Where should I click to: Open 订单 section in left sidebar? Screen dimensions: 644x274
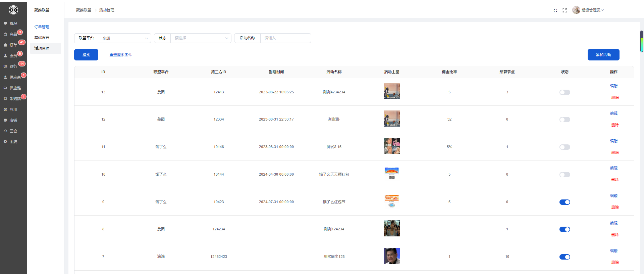[13, 45]
